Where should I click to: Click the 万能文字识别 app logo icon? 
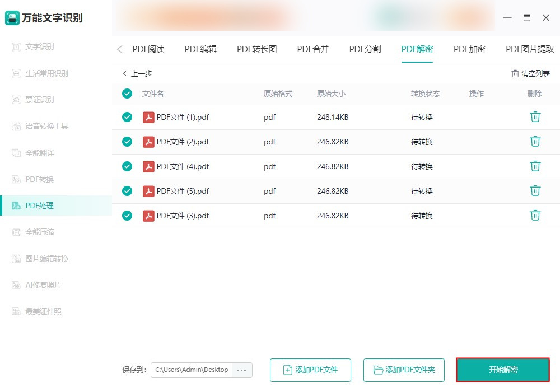(12, 18)
